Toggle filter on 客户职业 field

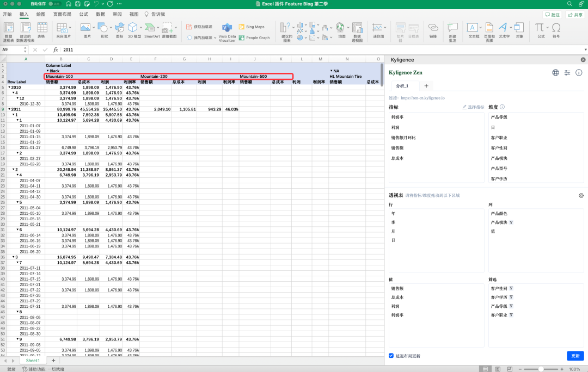[x=511, y=315]
